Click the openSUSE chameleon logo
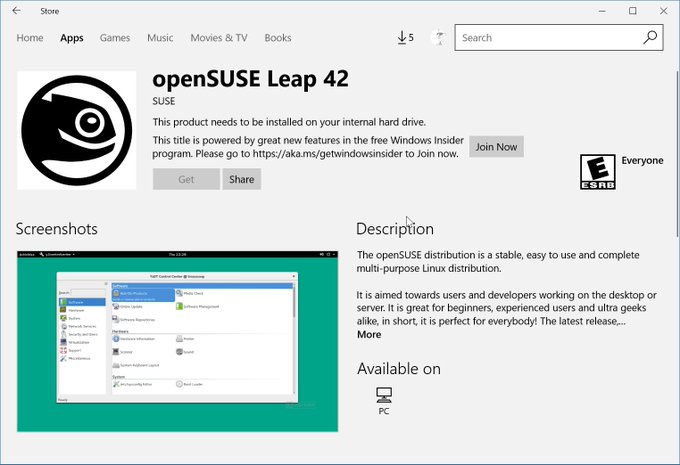The image size is (680, 465). (x=76, y=130)
